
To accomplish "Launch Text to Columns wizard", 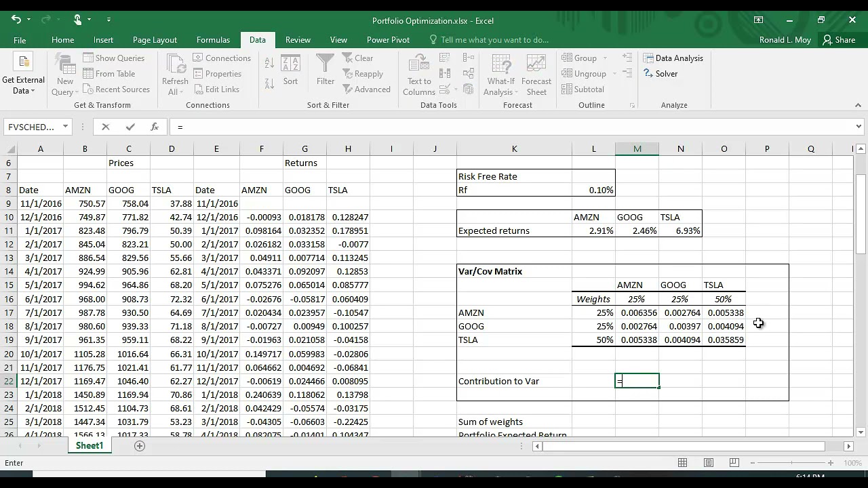I will tap(419, 75).
